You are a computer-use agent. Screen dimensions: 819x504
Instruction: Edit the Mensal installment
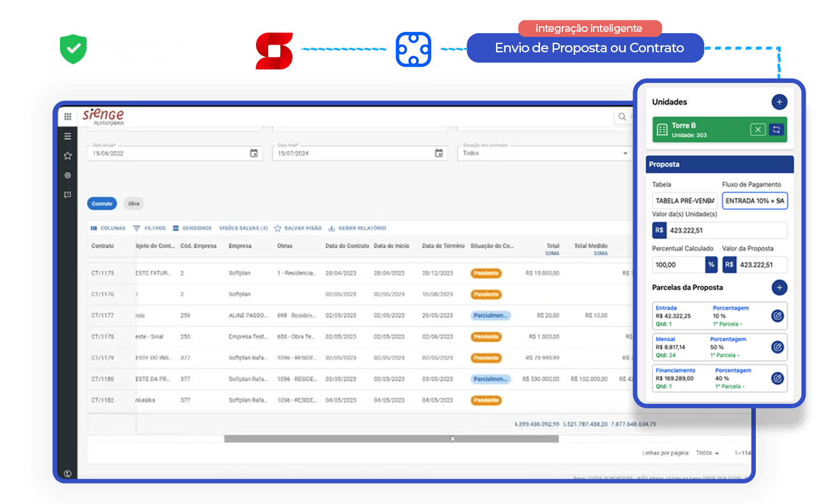point(777,347)
